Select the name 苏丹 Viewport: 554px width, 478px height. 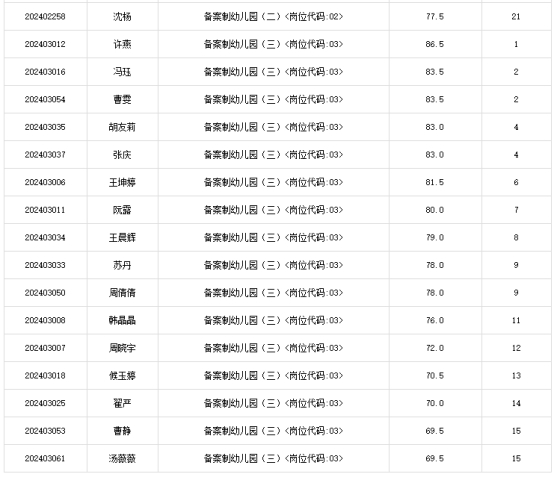click(122, 265)
